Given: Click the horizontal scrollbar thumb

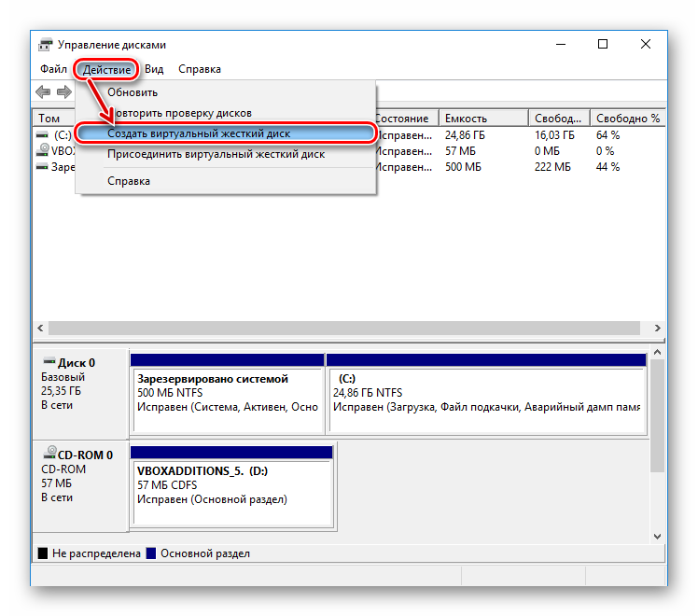Looking at the screenshot, I should coord(344,328).
